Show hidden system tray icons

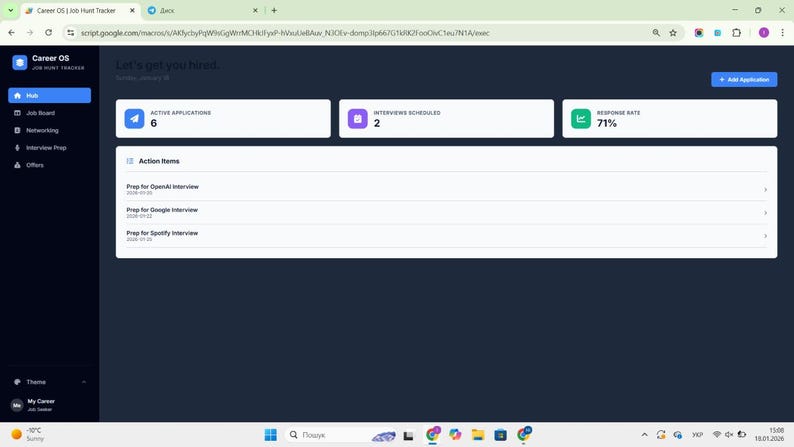[x=644, y=434]
